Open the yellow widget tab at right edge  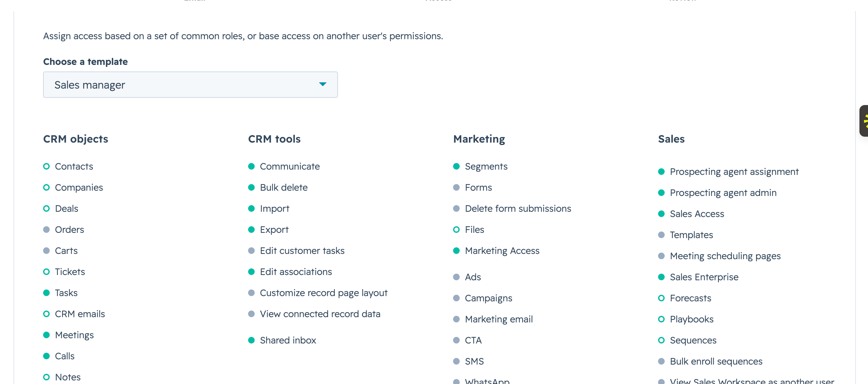pos(864,121)
